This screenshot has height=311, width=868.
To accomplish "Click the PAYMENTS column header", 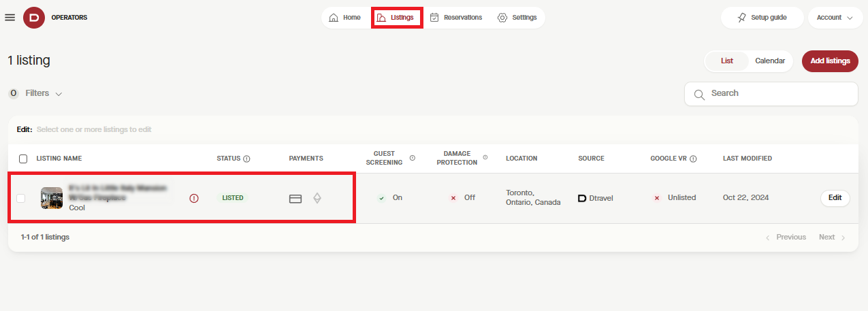I will coord(306,159).
